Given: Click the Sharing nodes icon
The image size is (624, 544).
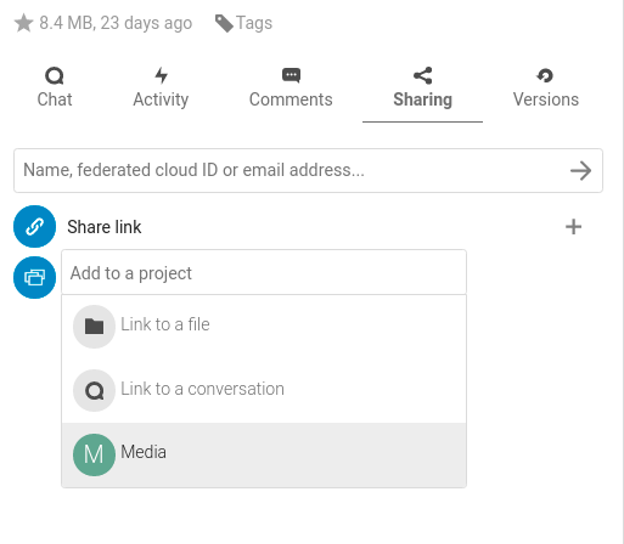Looking at the screenshot, I should [423, 76].
